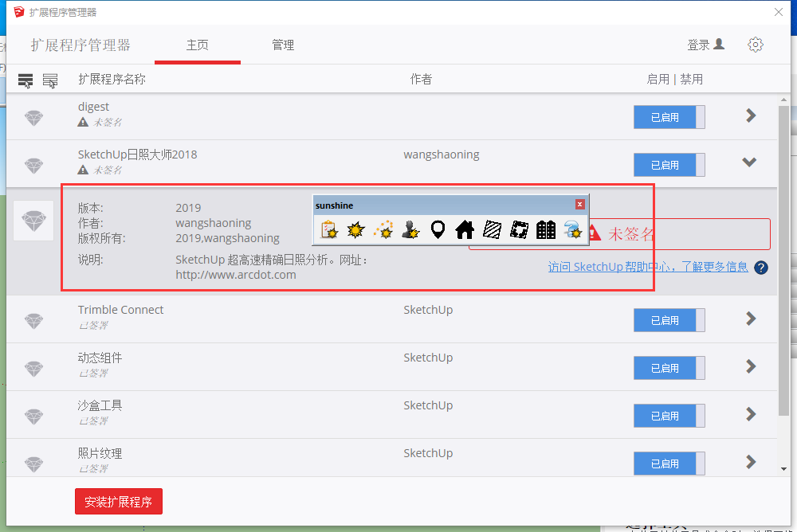Toggle 已启用 for Trimble Connect
797x532 pixels.
tap(669, 321)
